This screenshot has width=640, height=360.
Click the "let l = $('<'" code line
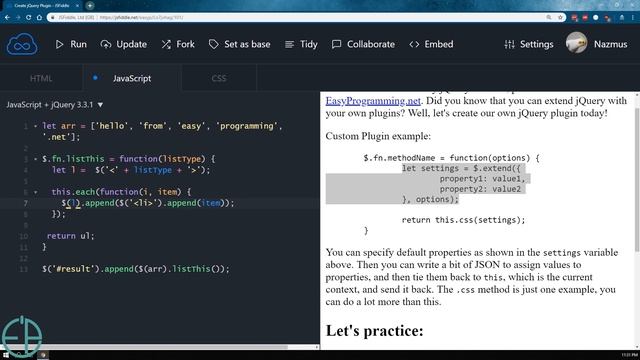[x=131, y=170]
